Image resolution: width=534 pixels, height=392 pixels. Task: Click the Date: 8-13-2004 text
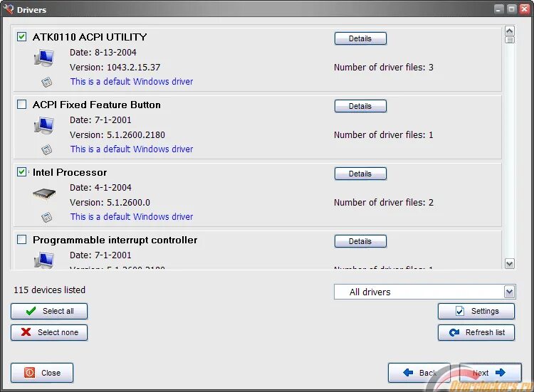(x=103, y=53)
